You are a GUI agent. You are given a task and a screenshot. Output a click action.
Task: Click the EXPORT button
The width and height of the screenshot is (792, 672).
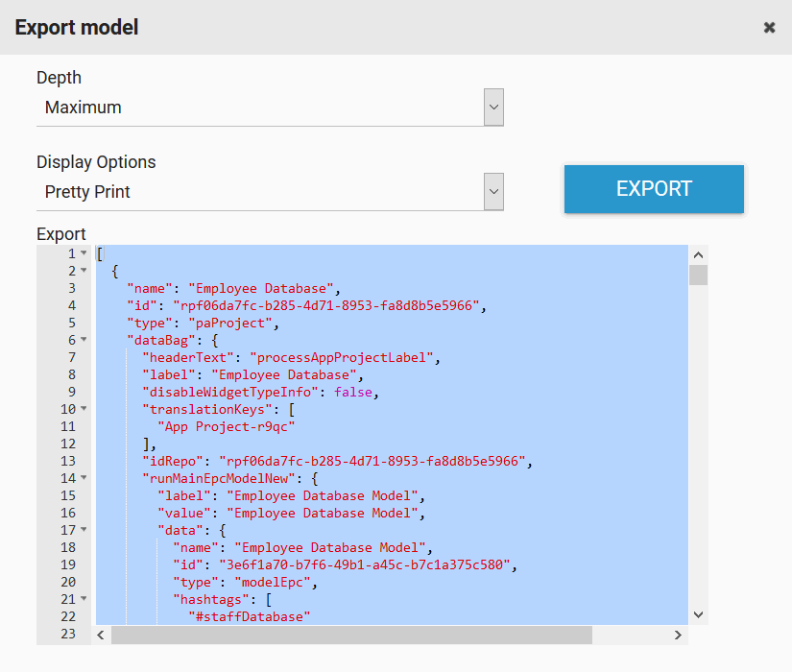(653, 189)
